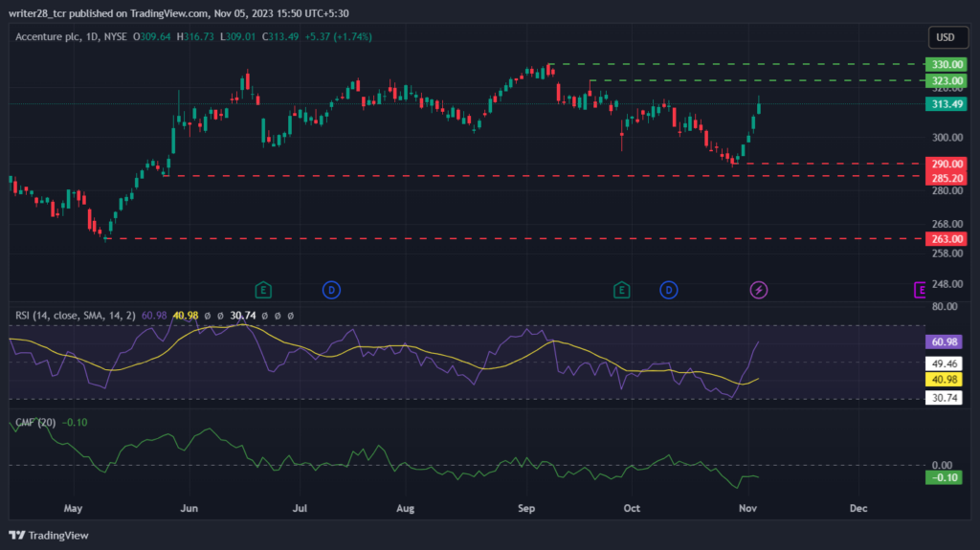Click the close value C313.49 in header
The height and width of the screenshot is (550, 980).
[280, 37]
